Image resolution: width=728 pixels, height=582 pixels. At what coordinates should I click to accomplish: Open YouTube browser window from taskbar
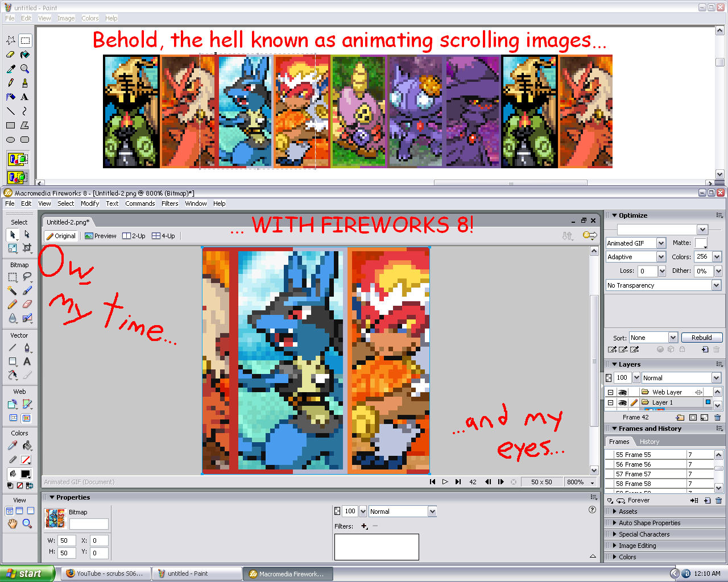tap(105, 573)
